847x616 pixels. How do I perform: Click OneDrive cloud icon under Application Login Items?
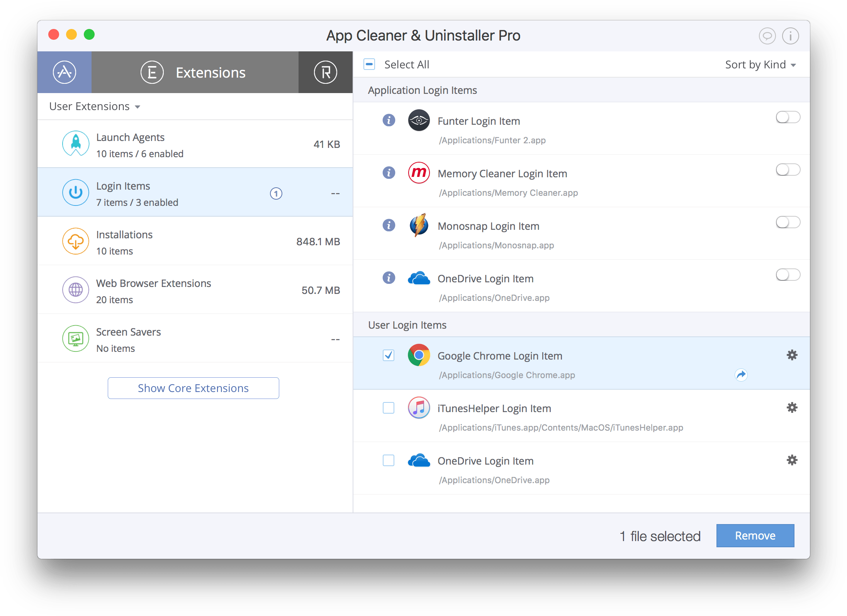[x=419, y=278]
